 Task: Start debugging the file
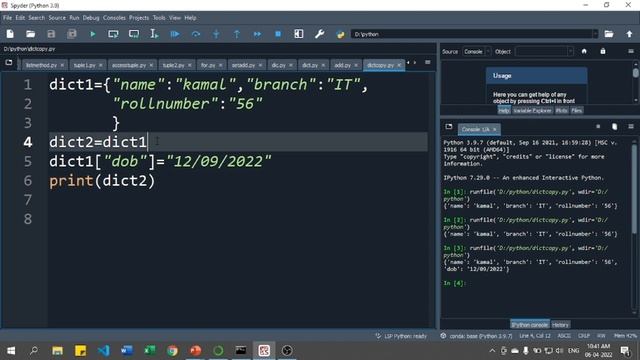pyautogui.click(x=175, y=34)
